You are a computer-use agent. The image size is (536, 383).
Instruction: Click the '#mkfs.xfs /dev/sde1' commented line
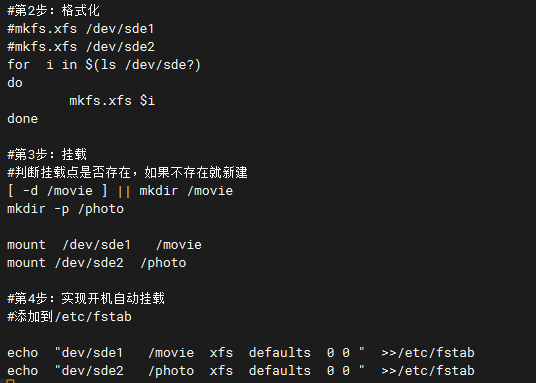tap(81, 29)
